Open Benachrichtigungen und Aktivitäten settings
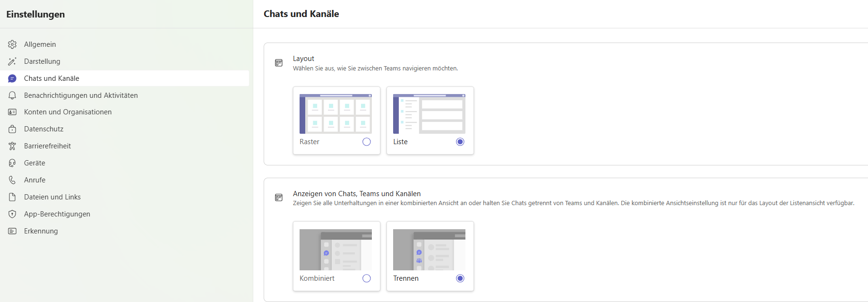The height and width of the screenshot is (302, 868). [125, 95]
